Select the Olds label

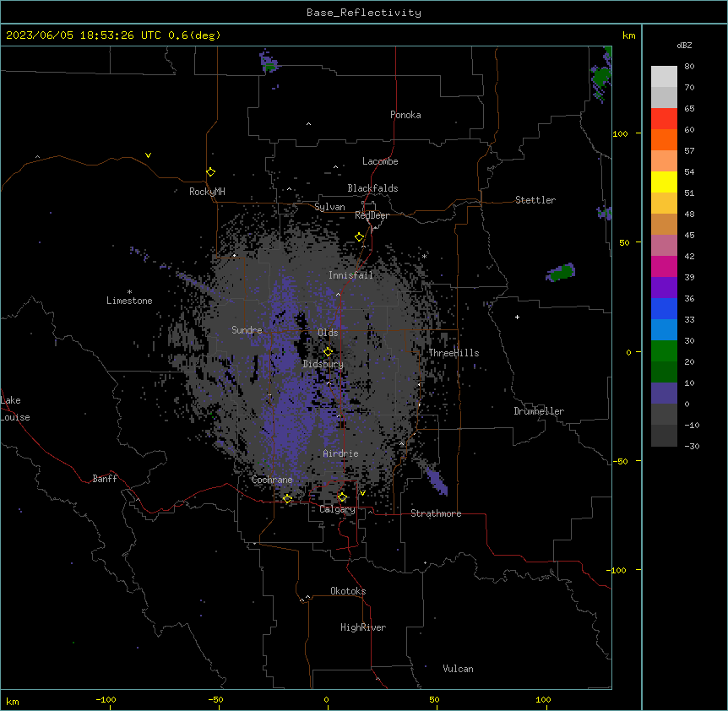point(328,333)
